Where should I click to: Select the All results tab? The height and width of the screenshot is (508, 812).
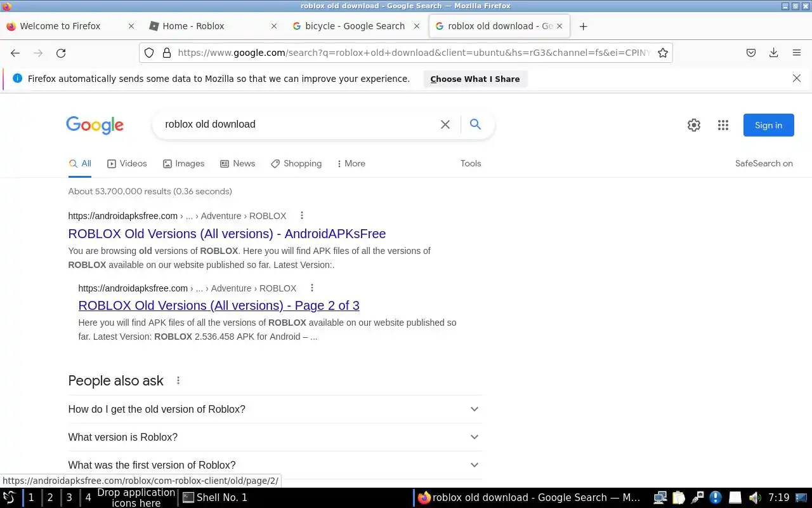tap(80, 164)
